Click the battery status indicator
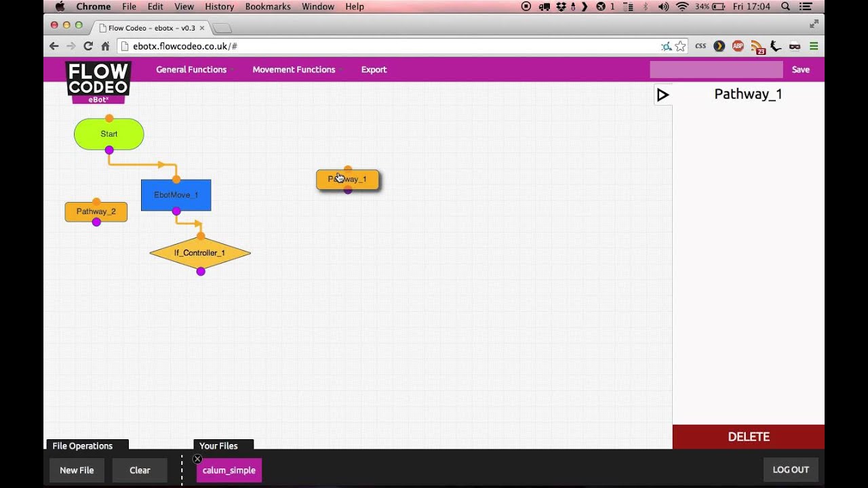This screenshot has height=488, width=868. 711,7
